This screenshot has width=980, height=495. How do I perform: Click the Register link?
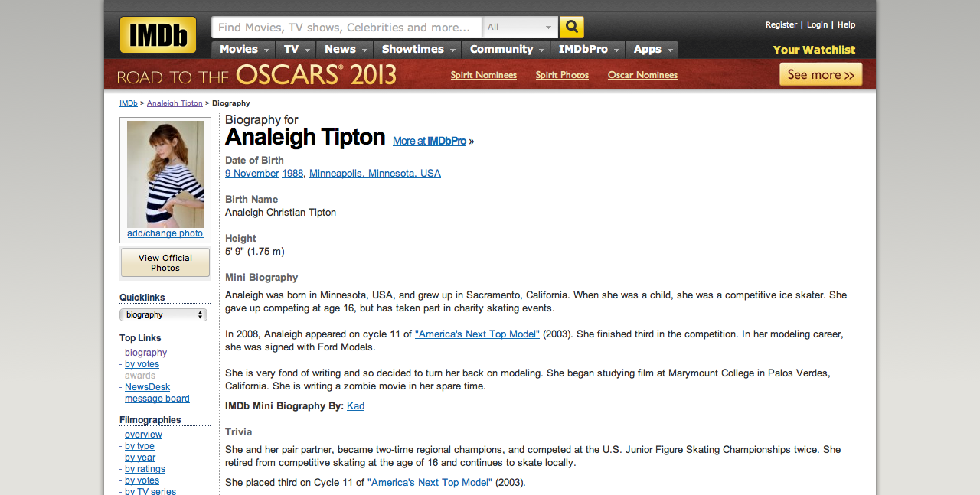coord(781,25)
